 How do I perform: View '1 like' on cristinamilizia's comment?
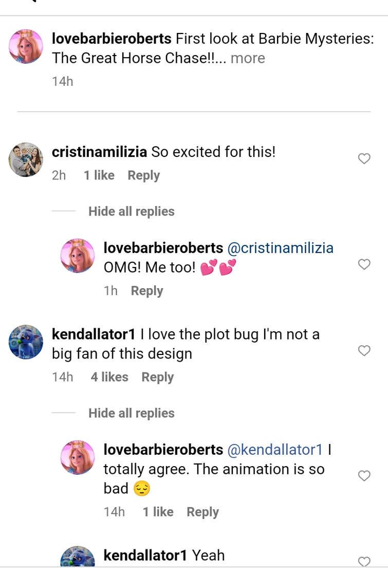(x=99, y=175)
